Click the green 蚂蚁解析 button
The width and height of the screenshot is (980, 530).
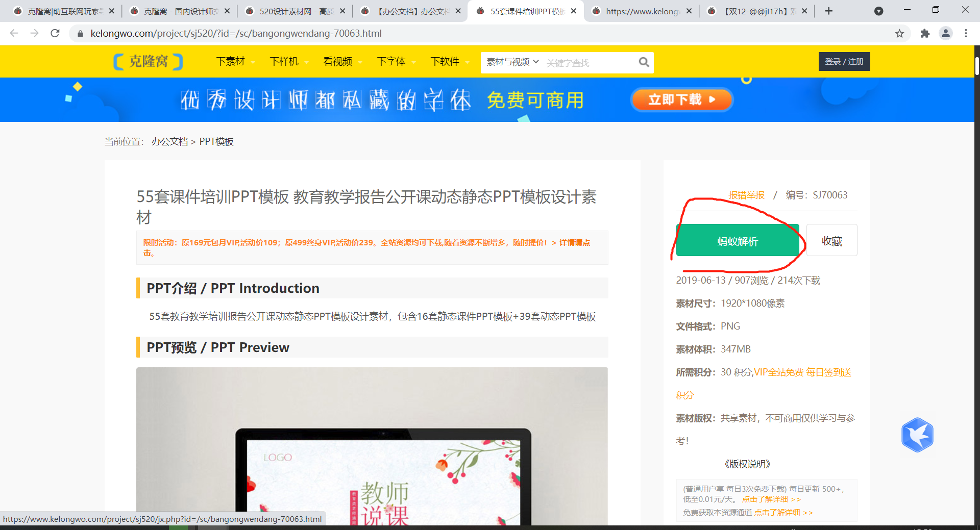coord(738,240)
